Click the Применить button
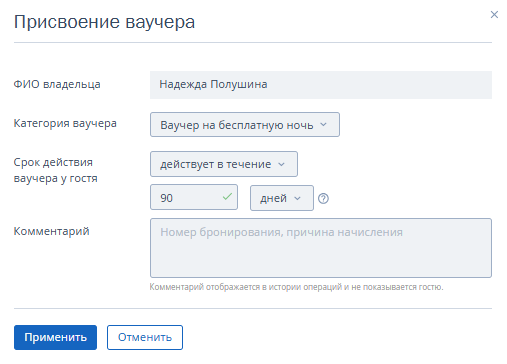This screenshot has height=364, width=507. click(x=55, y=337)
